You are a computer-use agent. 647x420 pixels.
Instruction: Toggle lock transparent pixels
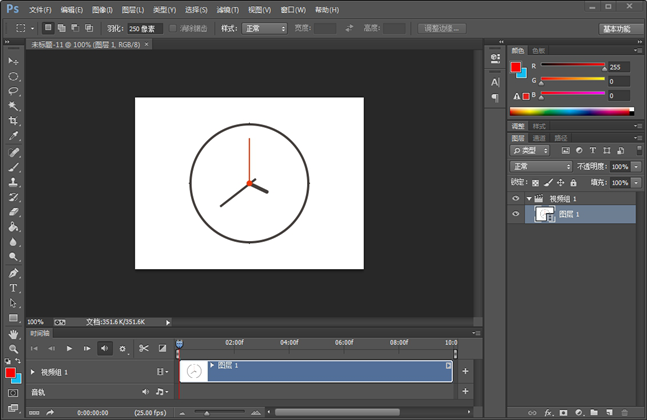point(535,183)
